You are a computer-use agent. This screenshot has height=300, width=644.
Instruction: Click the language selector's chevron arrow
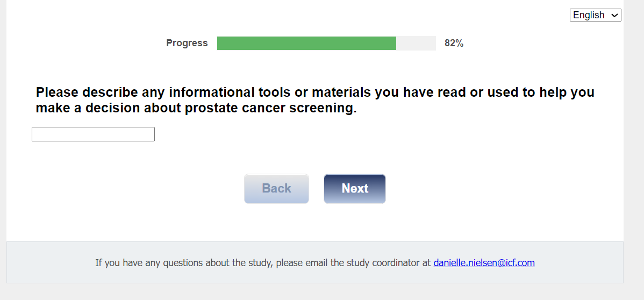click(x=614, y=16)
